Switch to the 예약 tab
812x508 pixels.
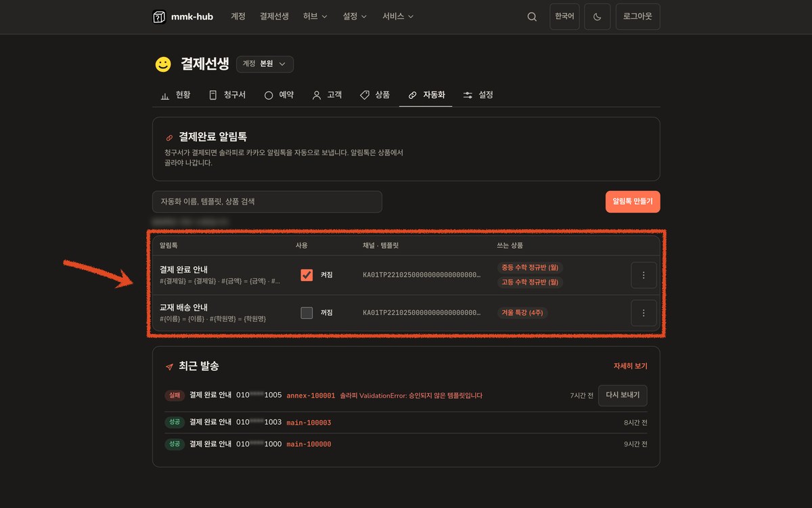[279, 95]
